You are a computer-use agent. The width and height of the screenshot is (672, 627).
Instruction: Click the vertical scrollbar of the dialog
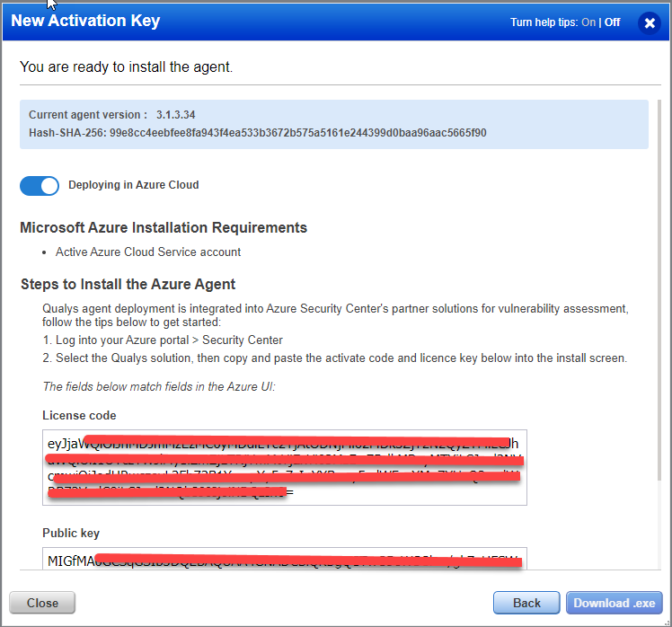pyautogui.click(x=659, y=289)
